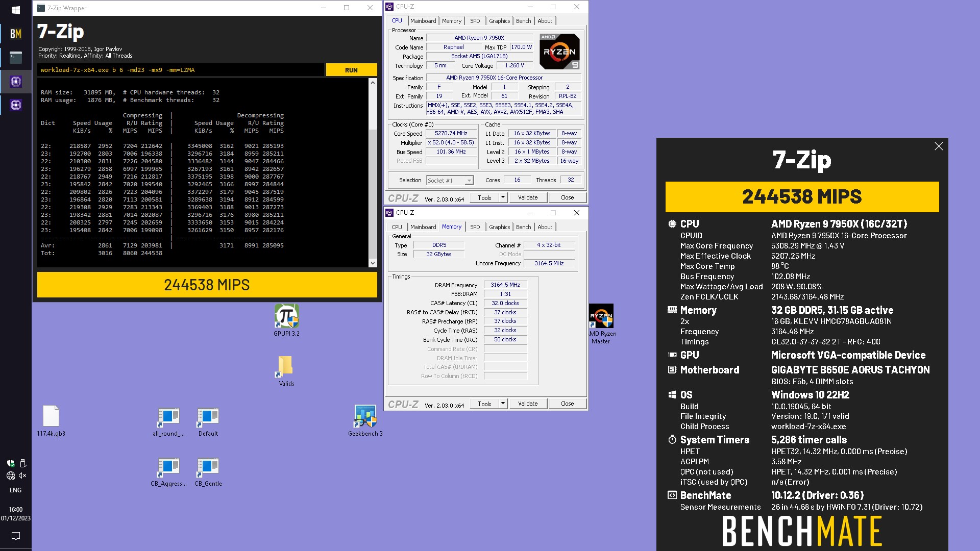Click the top CPU-Z window title icon
Screen dimensions: 980x551
tap(390, 7)
